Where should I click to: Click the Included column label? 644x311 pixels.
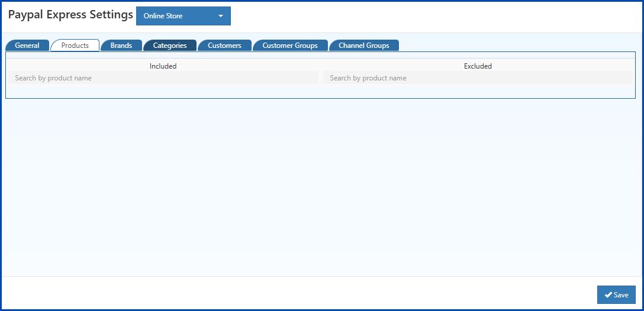pos(163,66)
